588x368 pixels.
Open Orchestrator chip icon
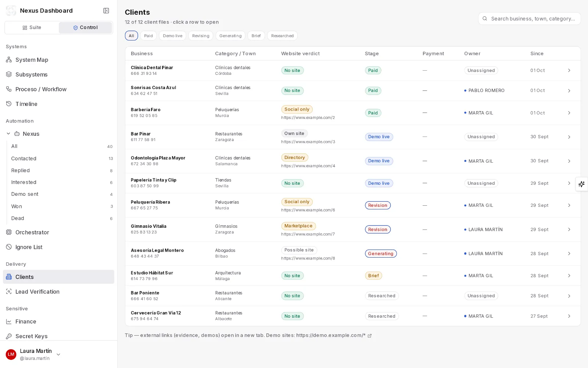click(x=9, y=232)
